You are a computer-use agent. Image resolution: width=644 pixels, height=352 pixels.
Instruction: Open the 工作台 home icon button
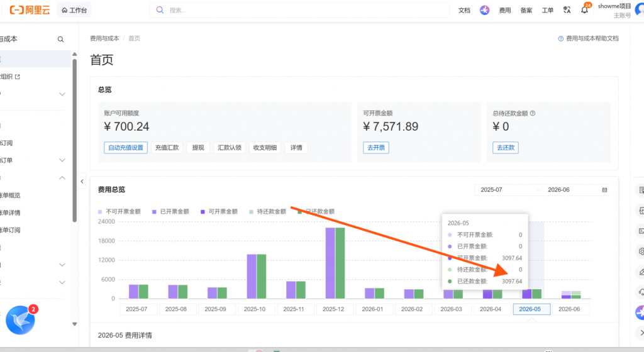pos(74,10)
